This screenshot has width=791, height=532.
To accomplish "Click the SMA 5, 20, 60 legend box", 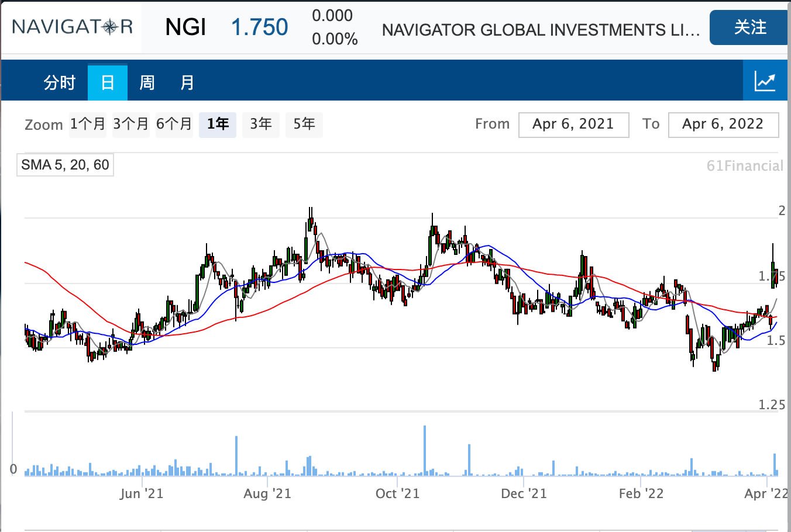I will click(x=65, y=165).
